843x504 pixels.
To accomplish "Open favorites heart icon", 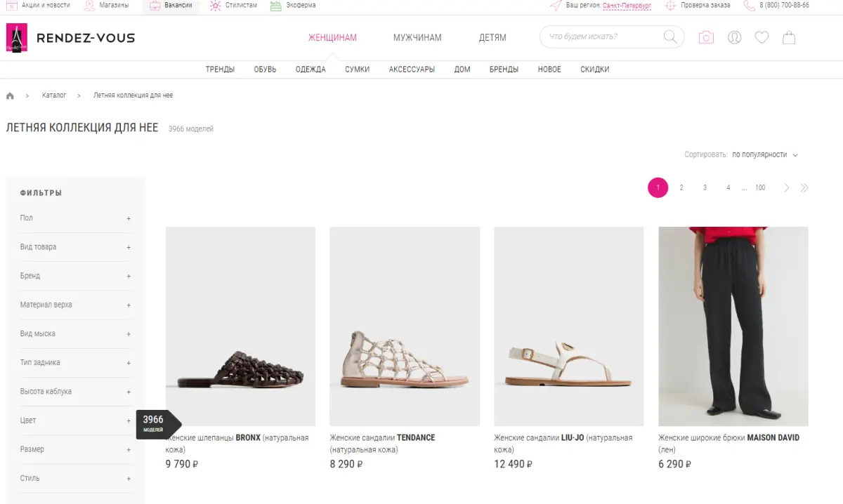I will [762, 37].
